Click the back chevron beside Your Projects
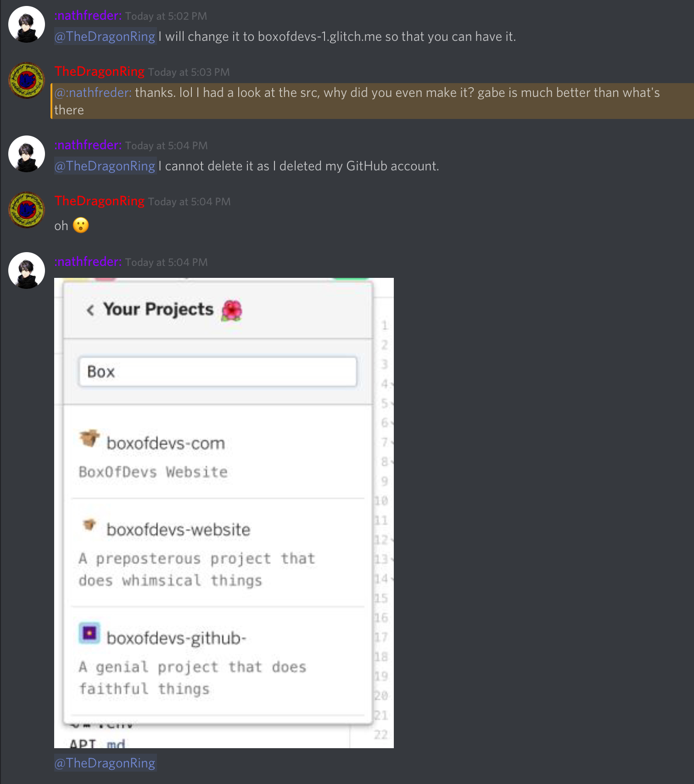Viewport: 694px width, 784px height. click(x=90, y=310)
